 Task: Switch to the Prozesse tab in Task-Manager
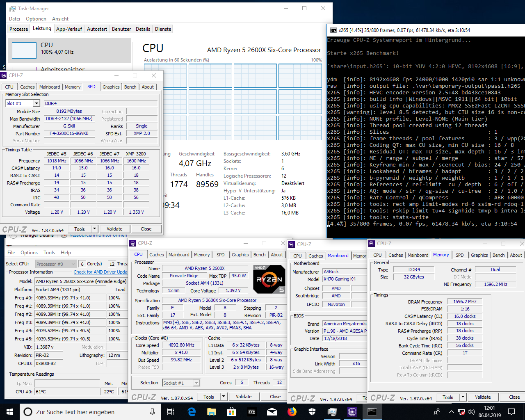[x=19, y=29]
